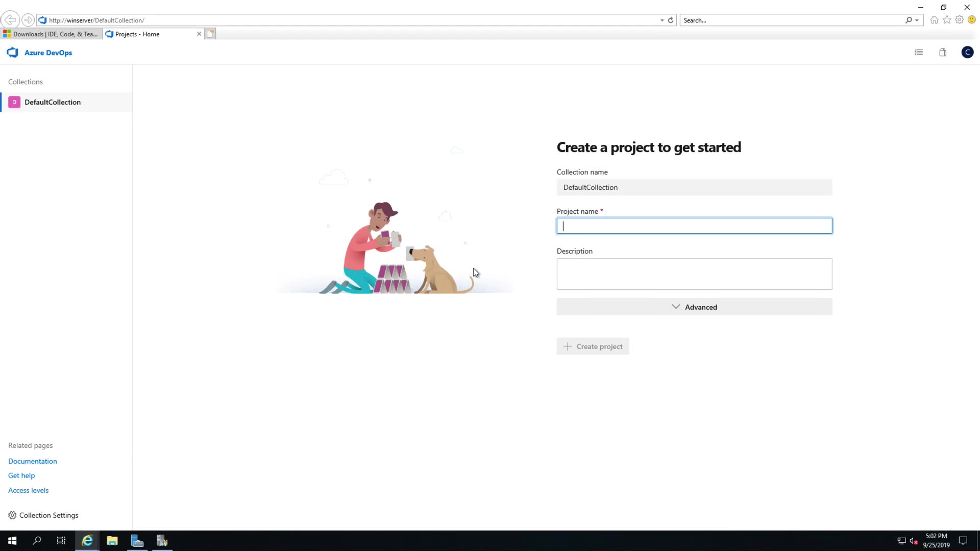
Task: Open the user profile avatar menu
Action: pyautogui.click(x=967, y=52)
